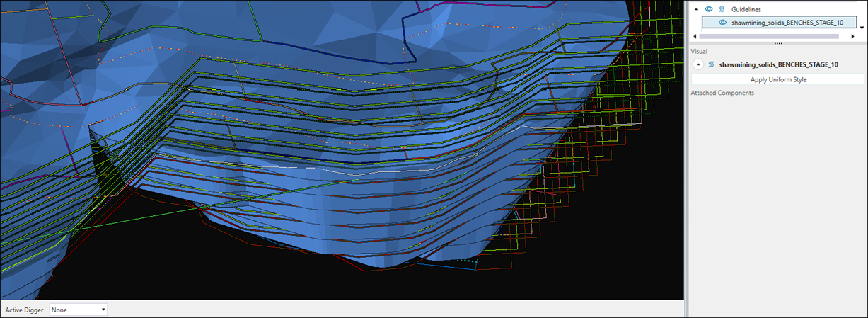Click the right arrow of horizontal scrollbar
This screenshot has height=318, width=868.
[852, 36]
